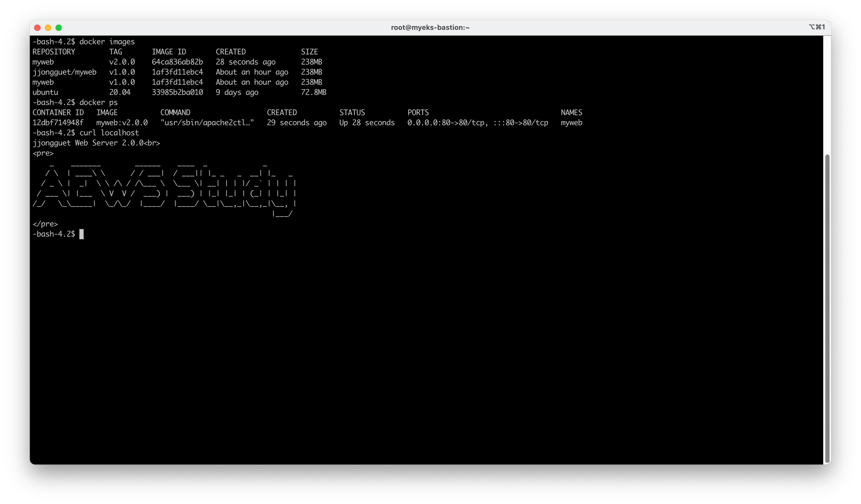Click the curl localhost command line
The height and width of the screenshot is (504, 861).
tap(109, 133)
